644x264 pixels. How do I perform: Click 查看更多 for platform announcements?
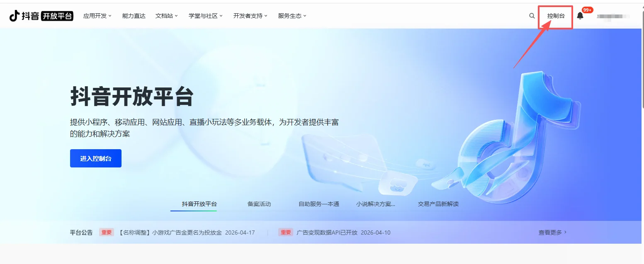[x=552, y=233]
